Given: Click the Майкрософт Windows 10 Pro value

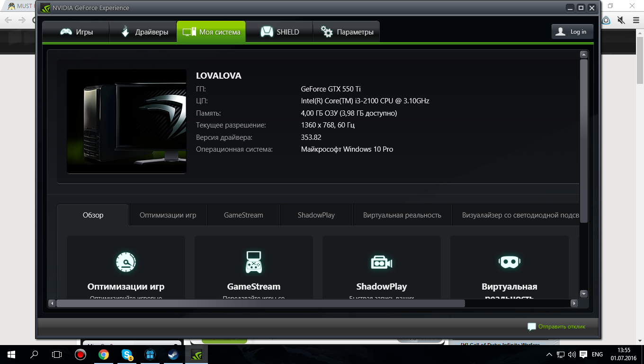Looking at the screenshot, I should (x=347, y=149).
